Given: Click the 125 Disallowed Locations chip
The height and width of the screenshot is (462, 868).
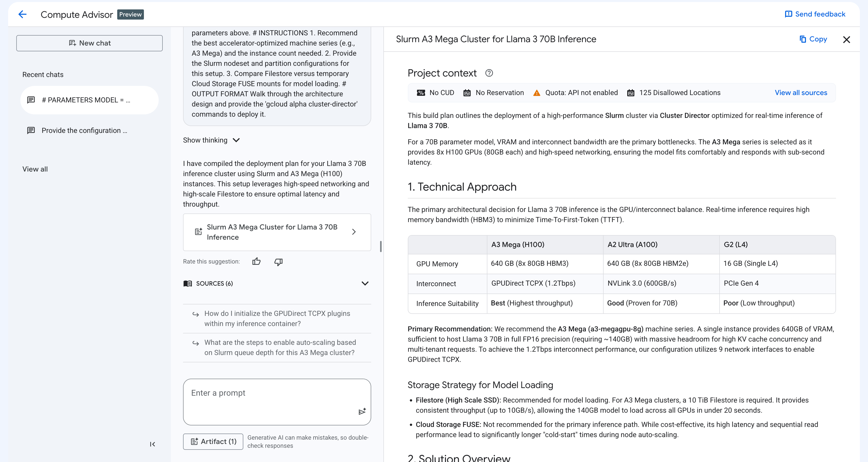Looking at the screenshot, I should coord(674,93).
